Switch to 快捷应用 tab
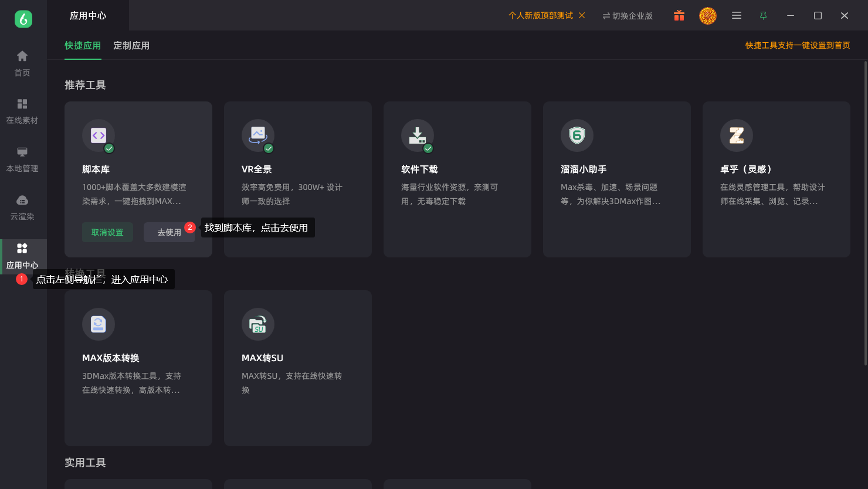The height and width of the screenshot is (489, 868). [83, 46]
